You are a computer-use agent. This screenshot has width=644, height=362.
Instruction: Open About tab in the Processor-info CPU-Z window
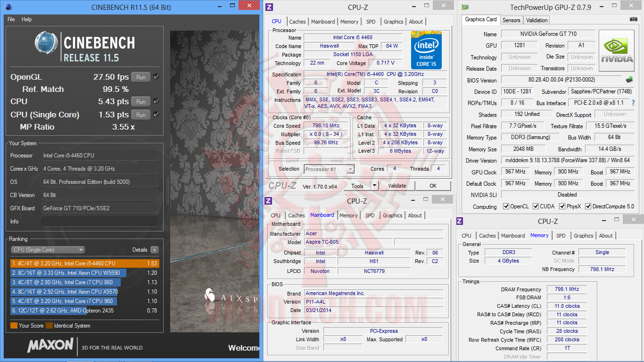(x=416, y=22)
